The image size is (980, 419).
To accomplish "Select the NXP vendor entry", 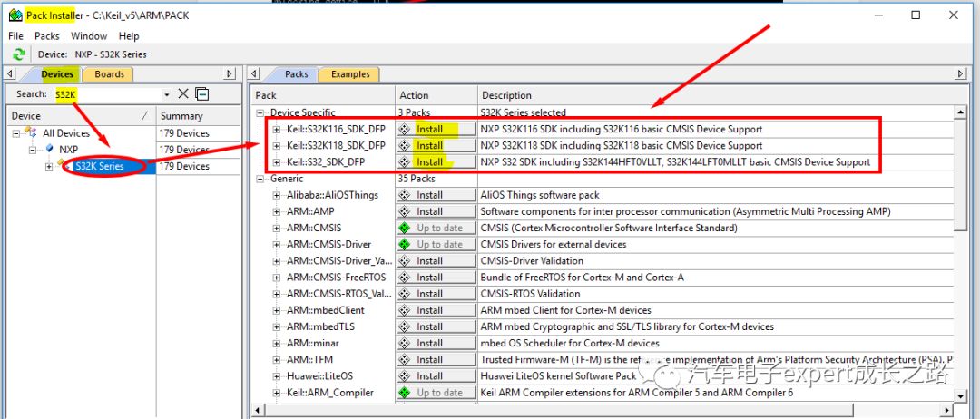I will point(68,150).
